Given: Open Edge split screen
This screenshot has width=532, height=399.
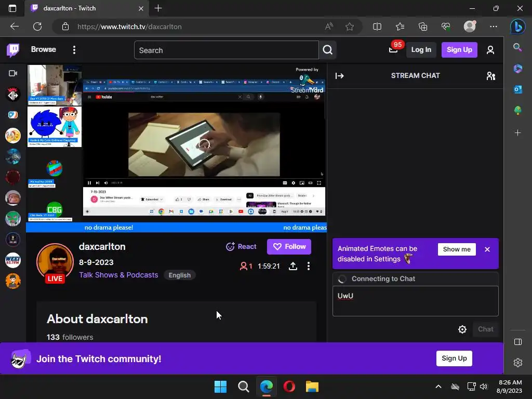Looking at the screenshot, I should click(377, 26).
